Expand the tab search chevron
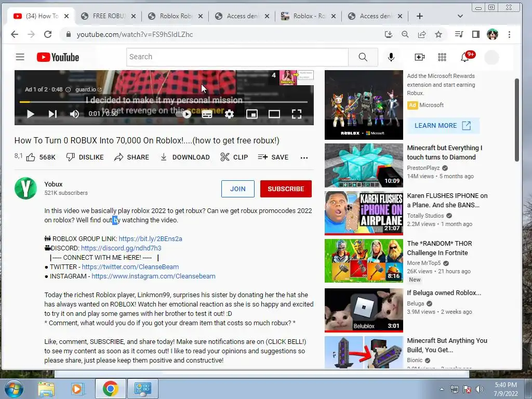 pyautogui.click(x=460, y=16)
